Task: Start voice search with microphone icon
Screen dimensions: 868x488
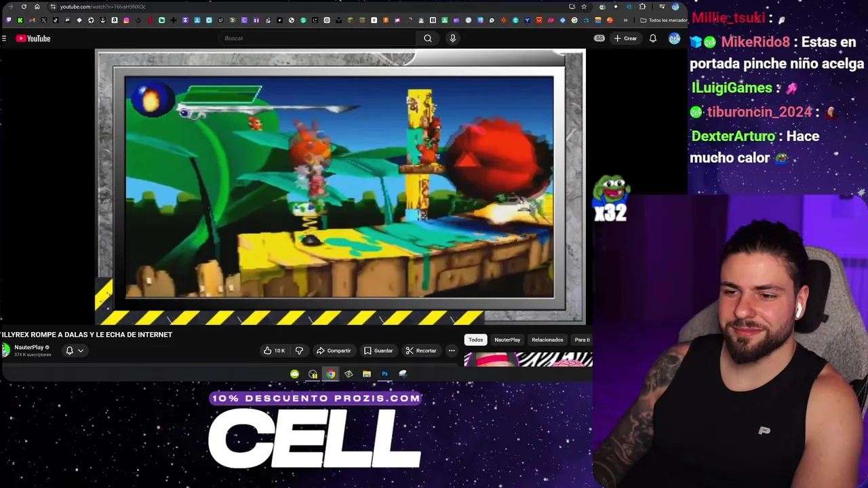Action: coord(452,39)
